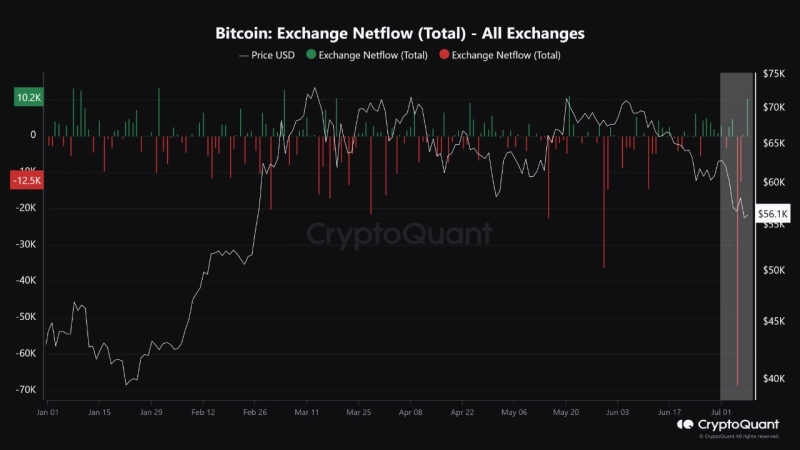This screenshot has height=450, width=800.
Task: Click the red -12.5K value label
Action: pyautogui.click(x=26, y=180)
